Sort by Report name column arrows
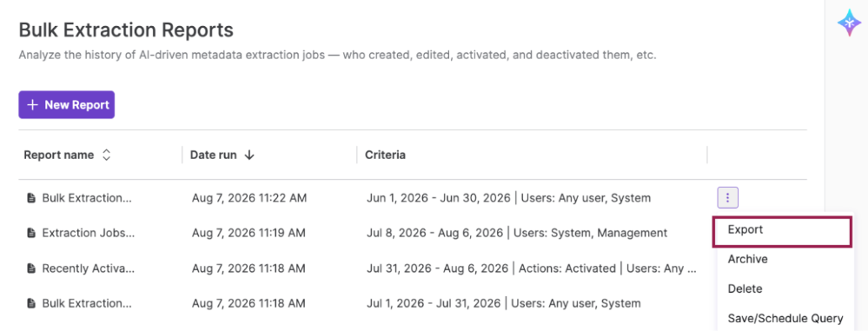868x331 pixels. 106,155
